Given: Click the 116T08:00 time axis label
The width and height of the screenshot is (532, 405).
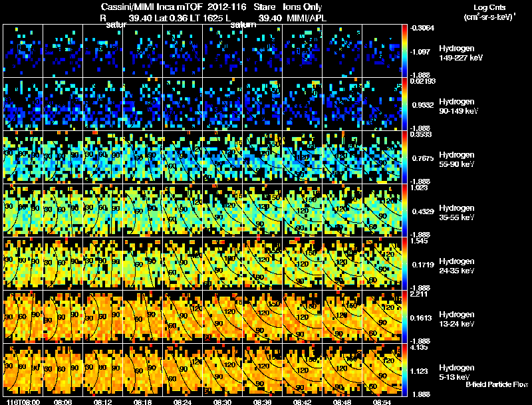Looking at the screenshot, I should [23, 402].
